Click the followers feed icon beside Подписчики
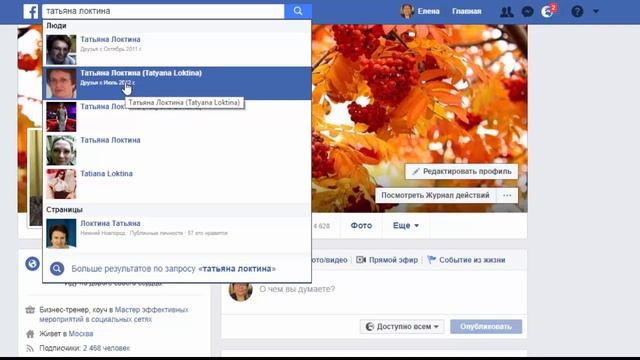The image size is (640, 360). (30, 348)
